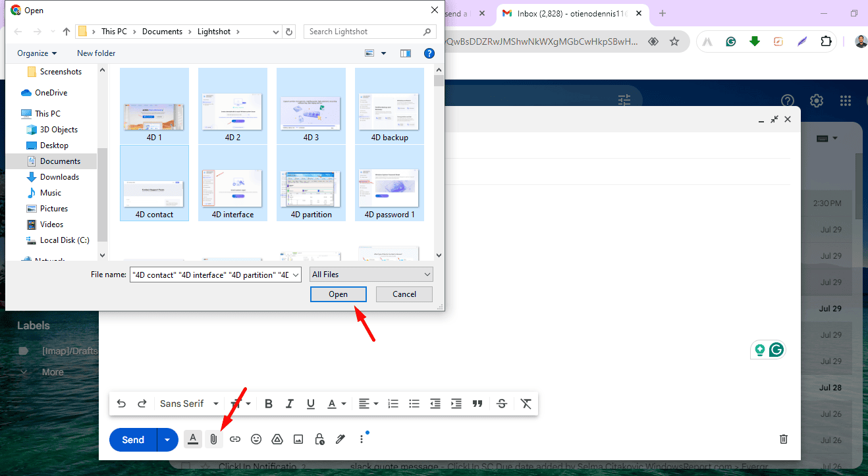Screen dimensions: 868x476
Task: Cancel the Open file dialog
Action: pos(404,294)
